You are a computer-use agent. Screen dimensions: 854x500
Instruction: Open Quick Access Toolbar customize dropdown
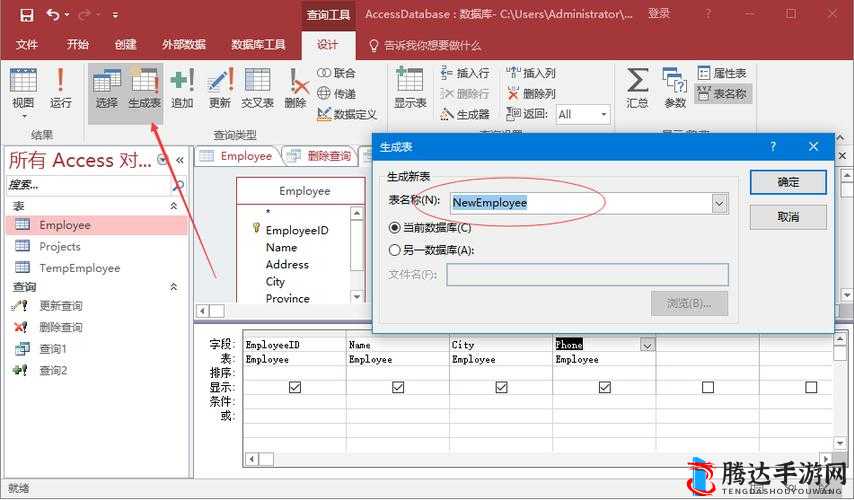[x=115, y=15]
